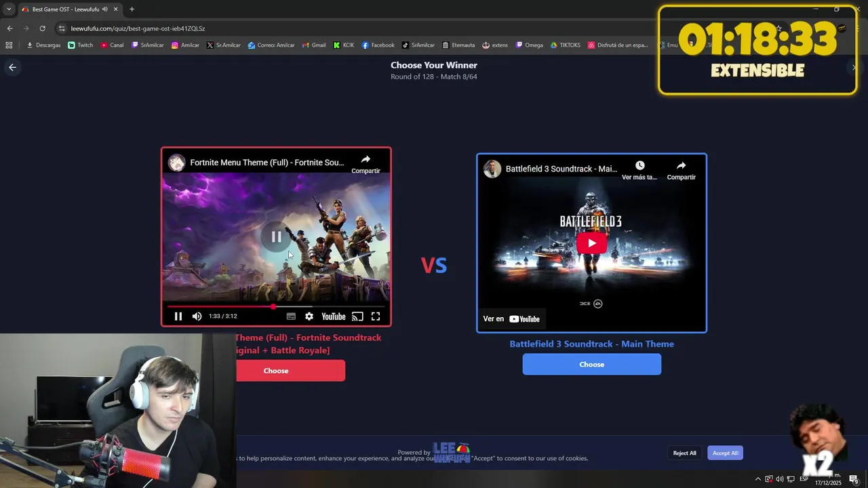
Task: Open the taskbar volume control
Action: pyautogui.click(x=780, y=479)
